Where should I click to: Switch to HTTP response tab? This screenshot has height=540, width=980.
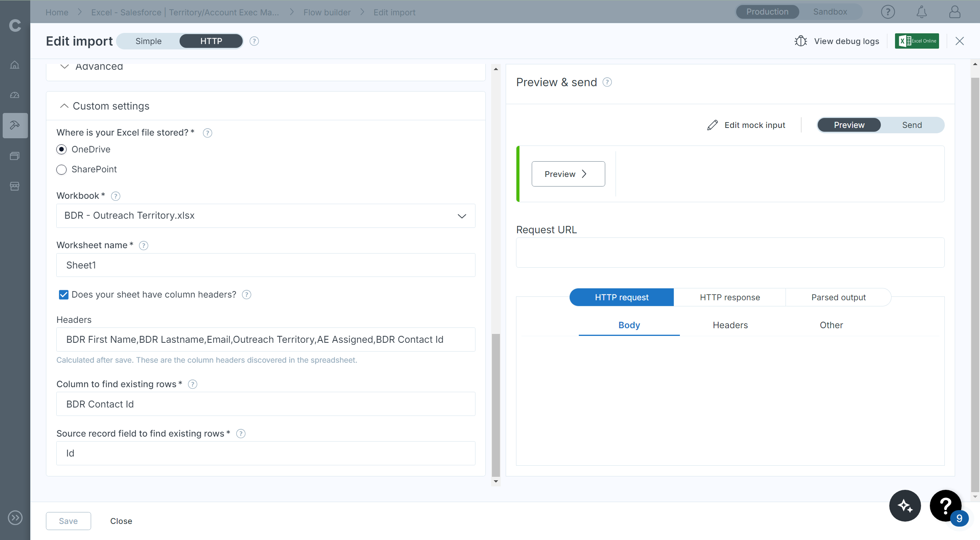coord(730,297)
